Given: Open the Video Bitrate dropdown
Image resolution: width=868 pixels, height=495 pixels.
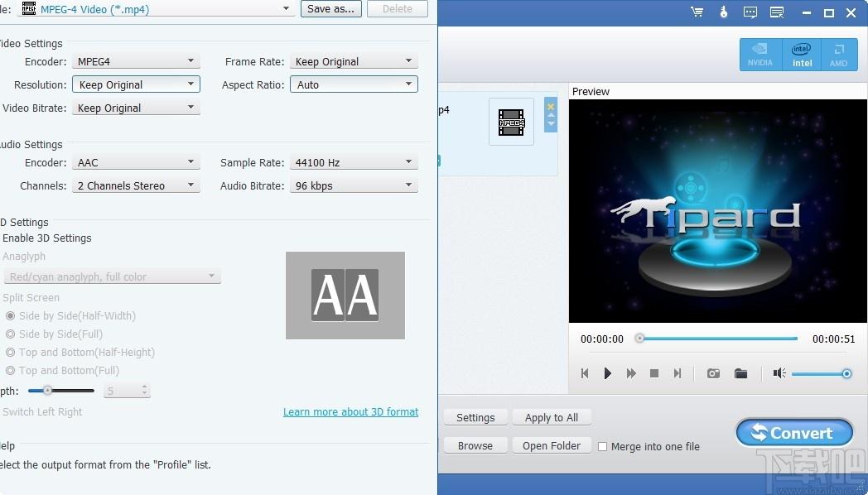Looking at the screenshot, I should tap(136, 108).
